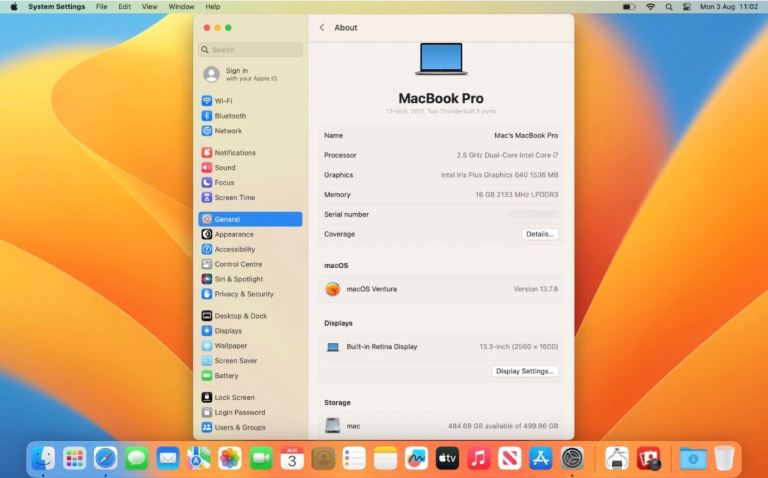This screenshot has height=478, width=768.
Task: Open Reminders app in Dock
Action: point(354,459)
